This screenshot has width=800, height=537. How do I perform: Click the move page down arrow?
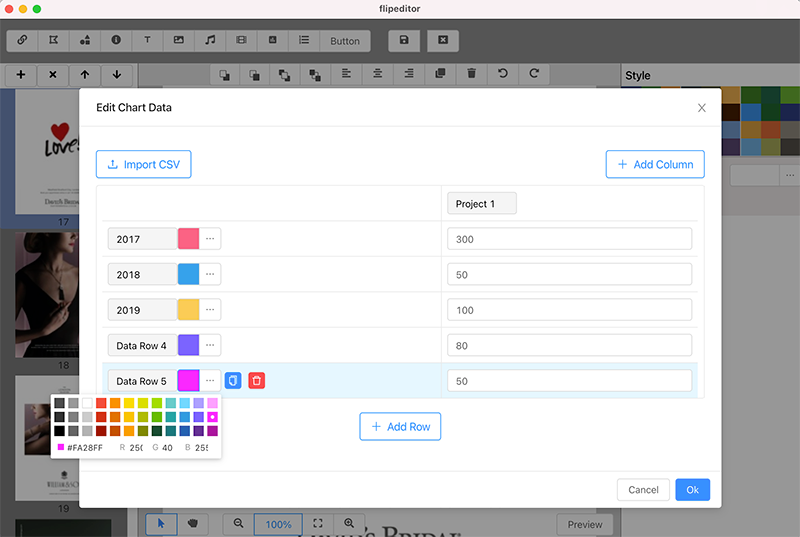117,75
